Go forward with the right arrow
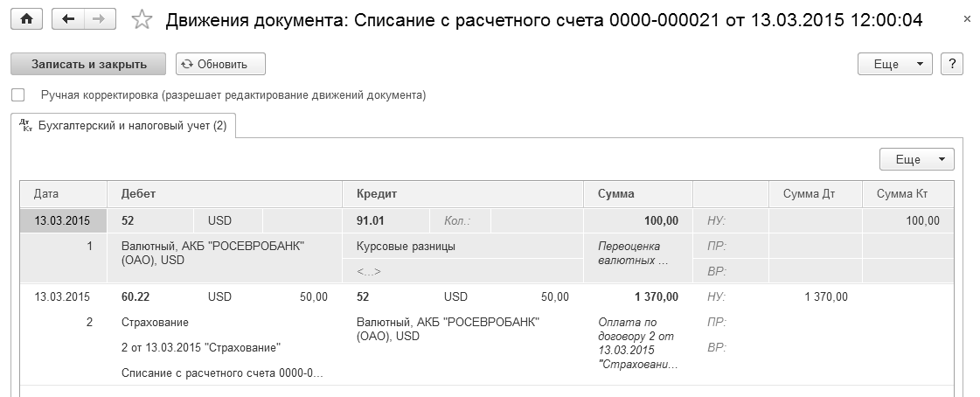Screen dimensions: 980x397 tap(98, 20)
